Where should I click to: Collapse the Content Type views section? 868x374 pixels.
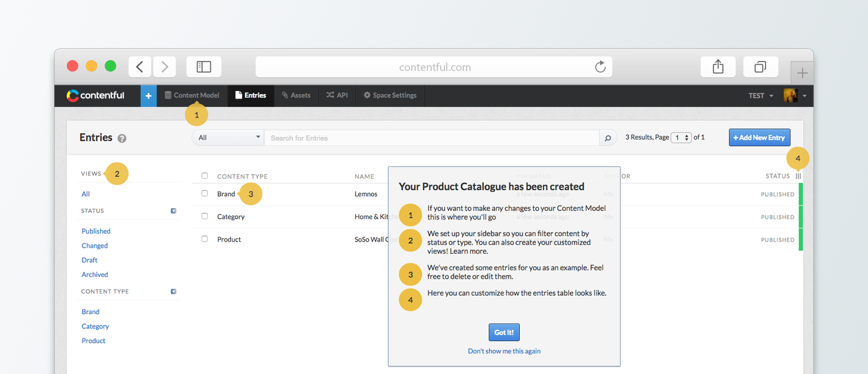pos(174,291)
